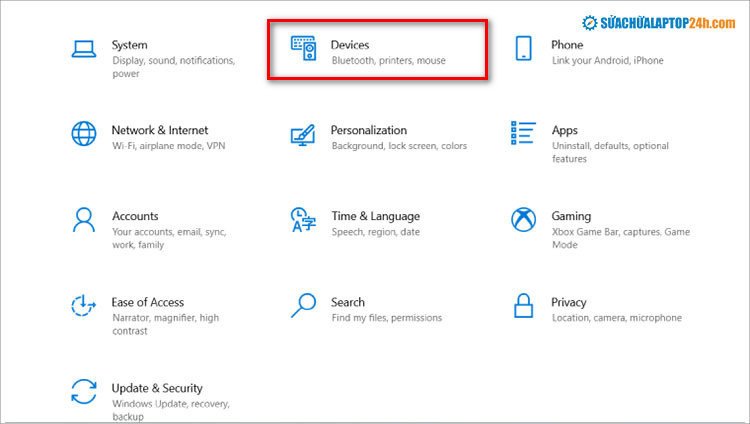Open the 'Devices' settings title text
This screenshot has height=424, width=750.
point(350,45)
